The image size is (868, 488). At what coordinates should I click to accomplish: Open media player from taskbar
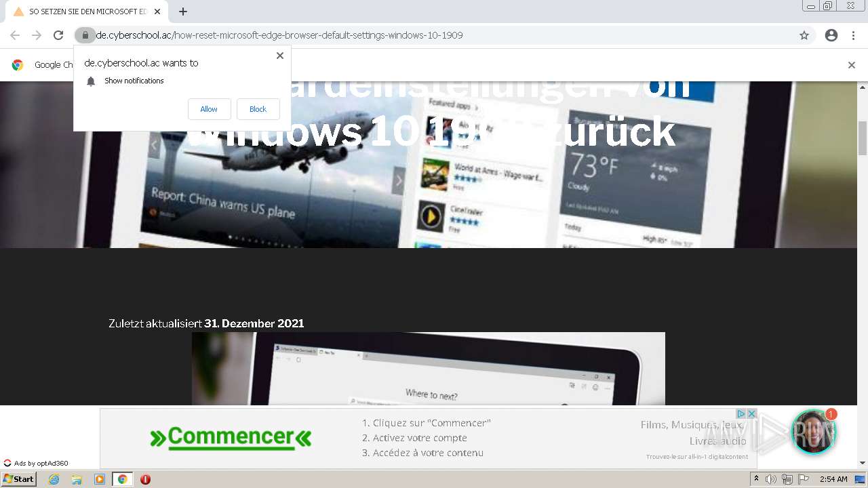coord(100,479)
